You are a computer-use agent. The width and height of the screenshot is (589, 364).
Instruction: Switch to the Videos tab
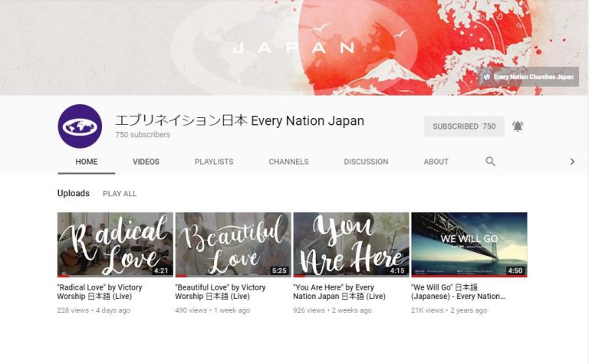click(x=146, y=162)
